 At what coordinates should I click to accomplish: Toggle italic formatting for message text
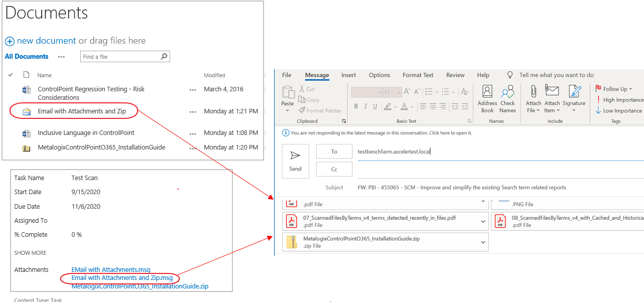(365, 107)
